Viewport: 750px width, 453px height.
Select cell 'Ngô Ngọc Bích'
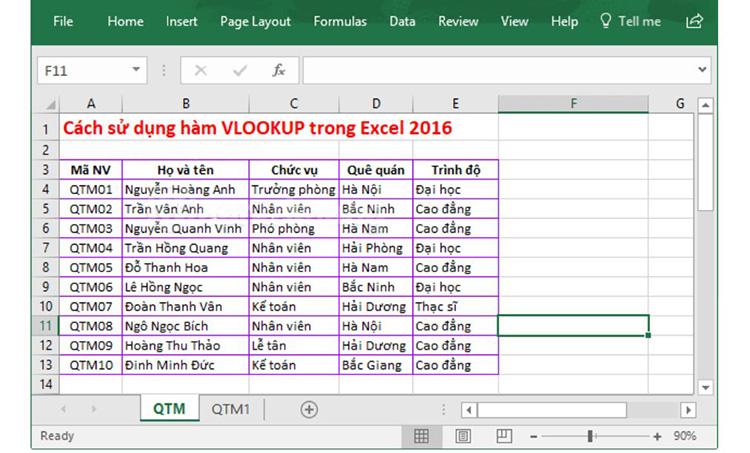(186, 326)
